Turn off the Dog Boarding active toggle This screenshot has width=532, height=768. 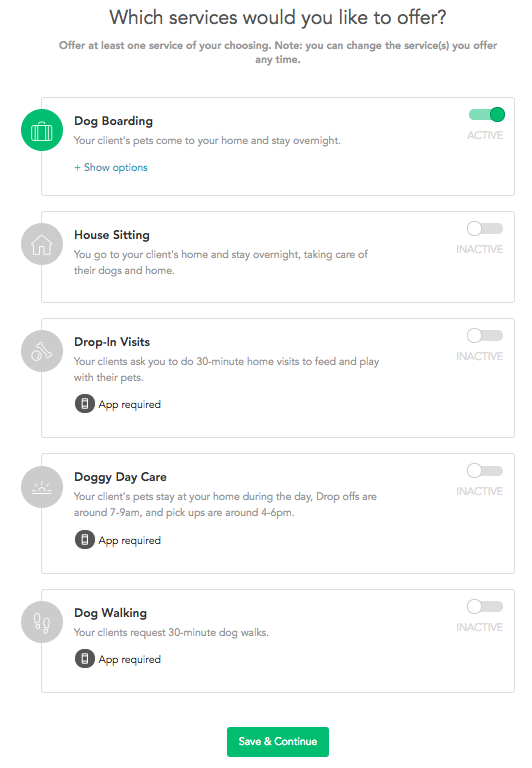tap(486, 115)
